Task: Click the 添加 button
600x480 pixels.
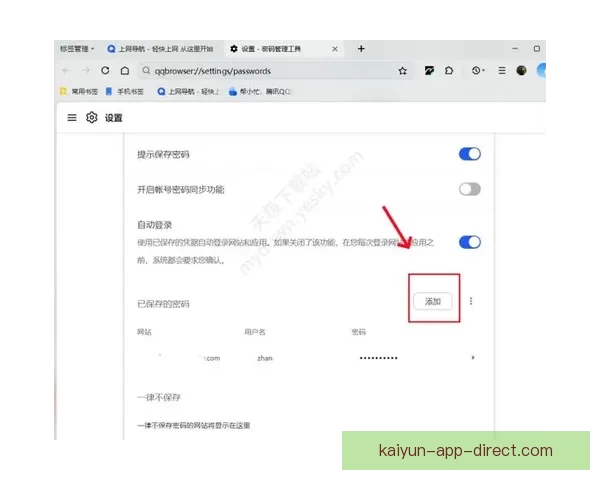Action: click(433, 302)
